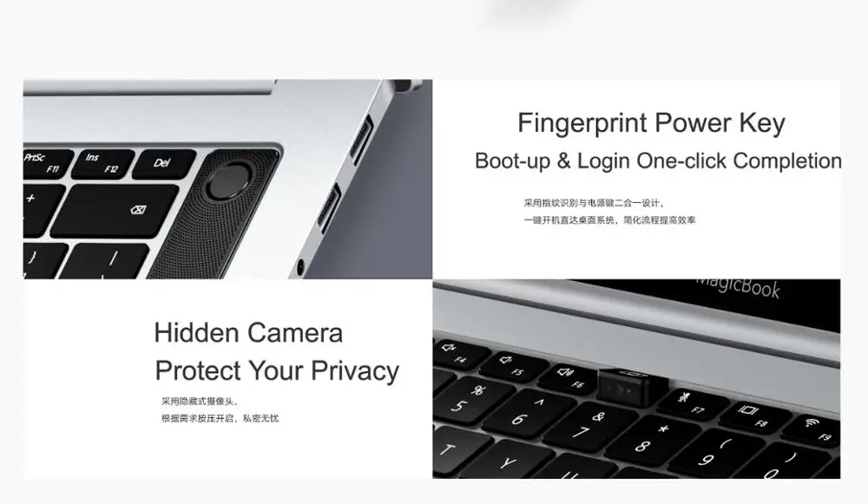868x504 pixels.
Task: Click the MagicBook logo on the screen bezel
Action: click(737, 286)
